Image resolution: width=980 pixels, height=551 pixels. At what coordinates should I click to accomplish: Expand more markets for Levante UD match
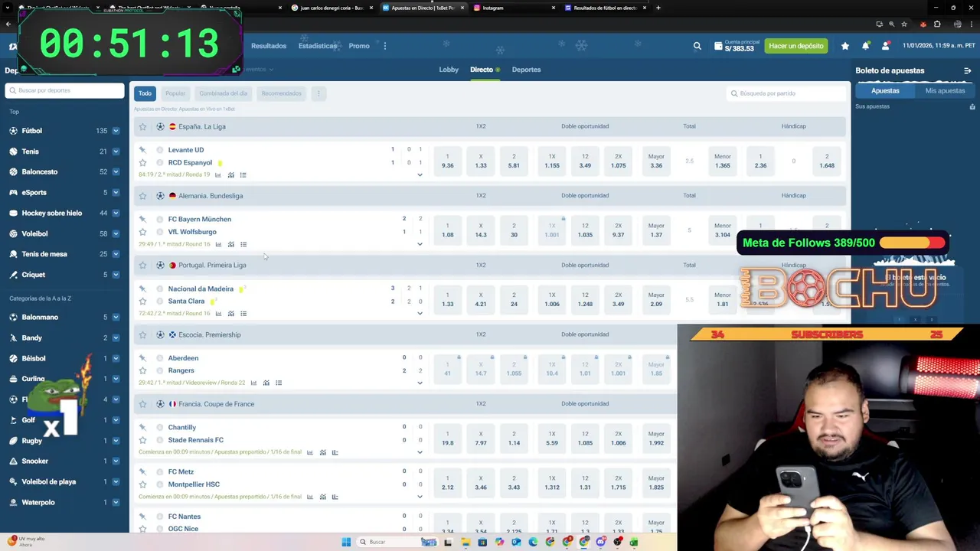click(420, 175)
